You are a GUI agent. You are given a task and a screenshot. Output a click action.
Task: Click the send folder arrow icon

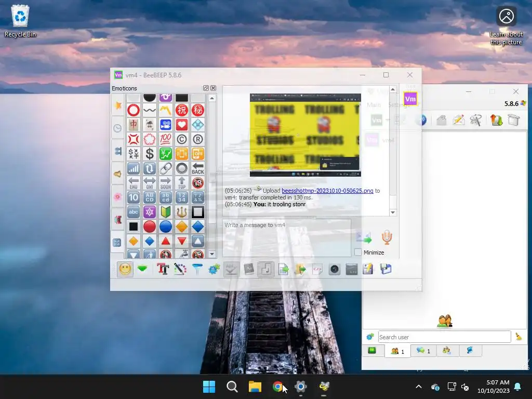(x=300, y=270)
